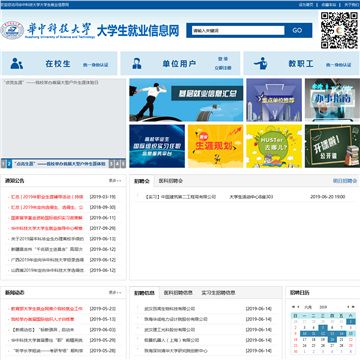Go to previous month in calendar
This screenshot has height=360, width=360.
pyautogui.click(x=298, y=307)
